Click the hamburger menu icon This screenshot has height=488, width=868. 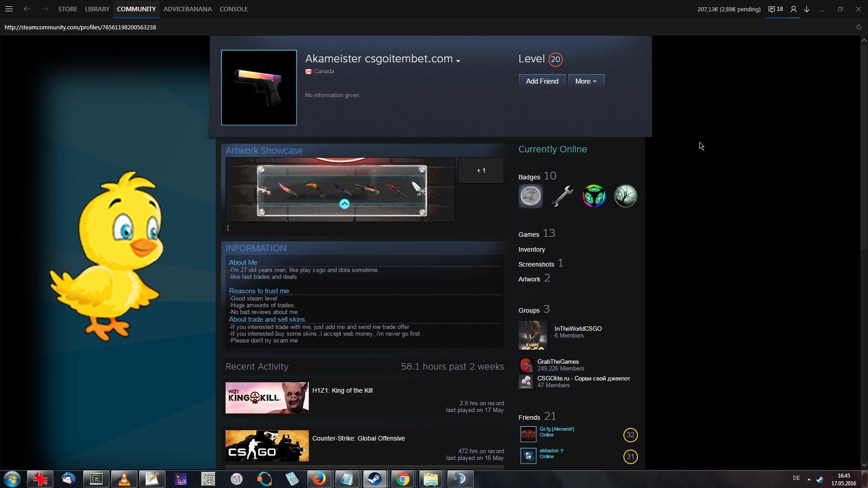9,9
